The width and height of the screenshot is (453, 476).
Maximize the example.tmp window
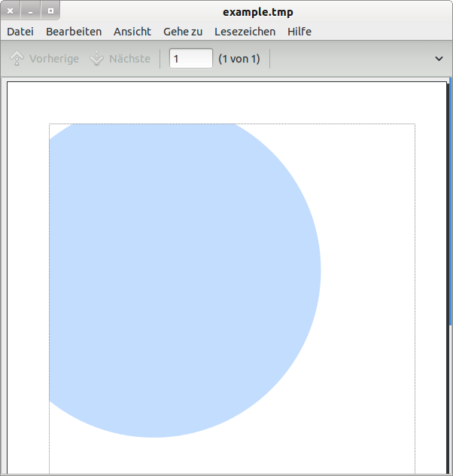[x=50, y=11]
